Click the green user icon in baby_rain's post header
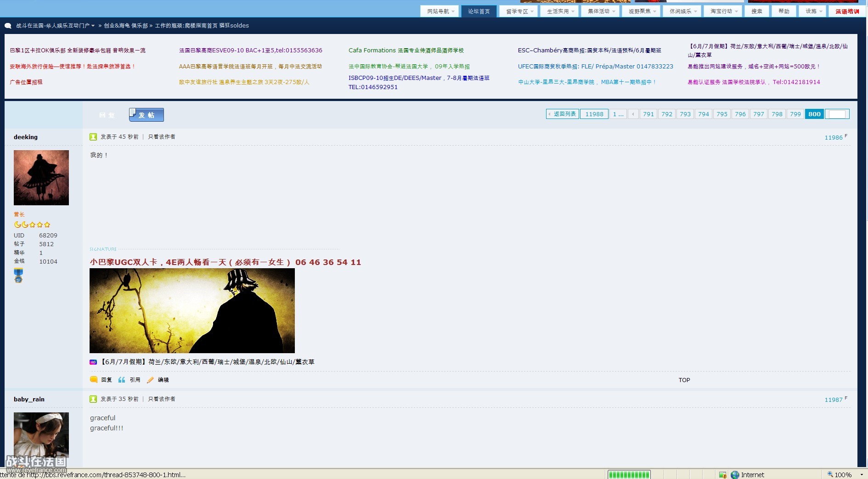 point(93,399)
